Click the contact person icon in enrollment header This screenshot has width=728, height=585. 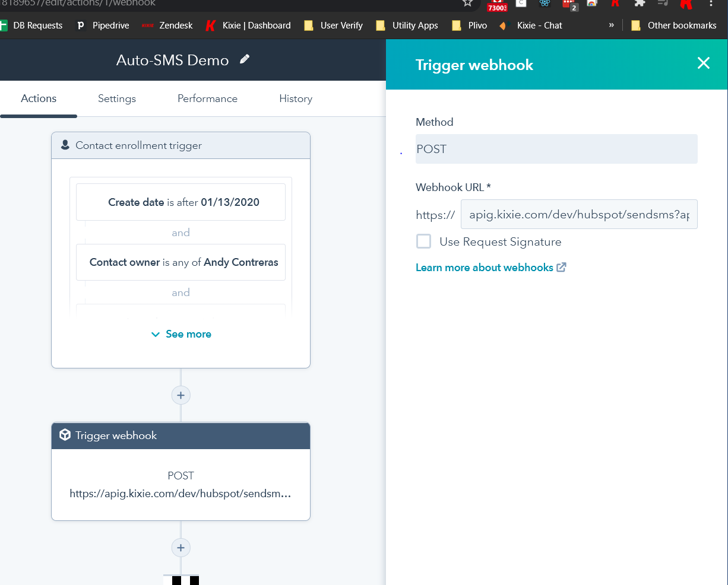(65, 145)
